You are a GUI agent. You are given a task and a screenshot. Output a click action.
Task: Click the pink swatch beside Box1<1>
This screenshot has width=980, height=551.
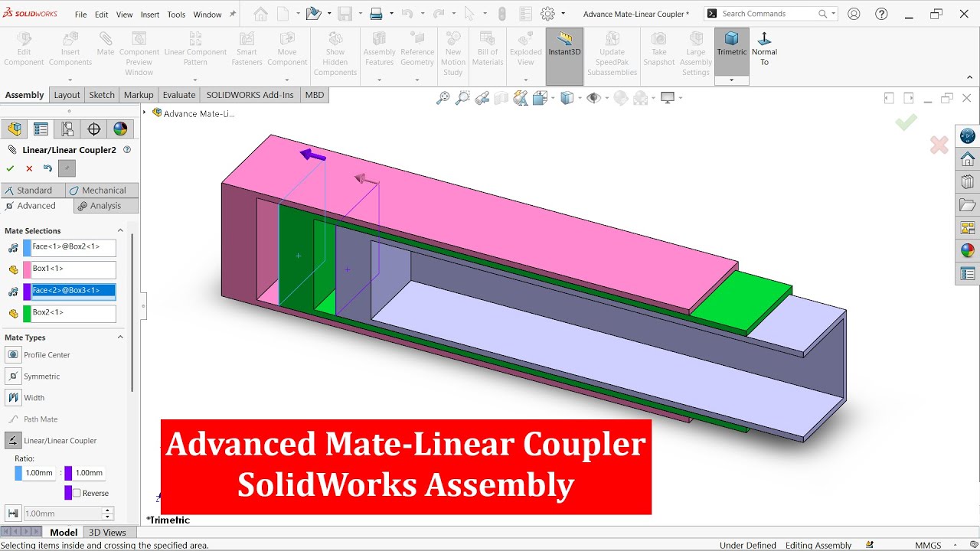click(27, 269)
